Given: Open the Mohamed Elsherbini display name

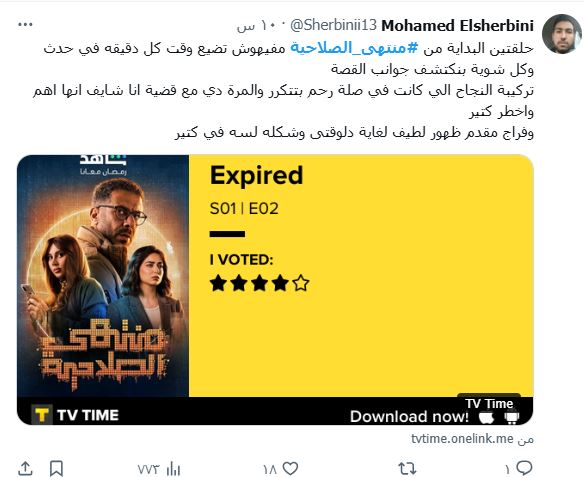Looking at the screenshot, I should click(457, 26).
